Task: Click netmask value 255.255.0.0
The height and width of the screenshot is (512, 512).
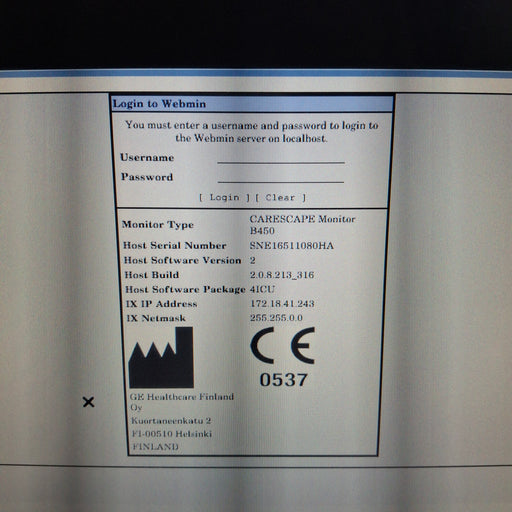Action: [276, 318]
